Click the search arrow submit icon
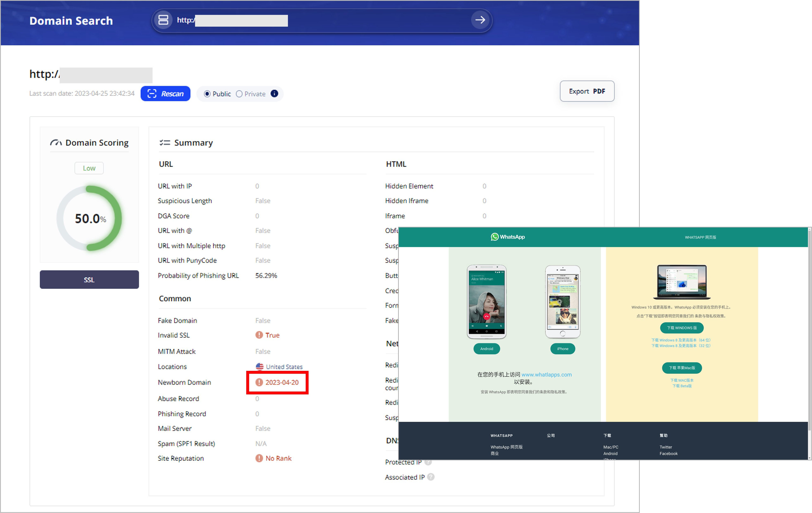 (x=480, y=20)
